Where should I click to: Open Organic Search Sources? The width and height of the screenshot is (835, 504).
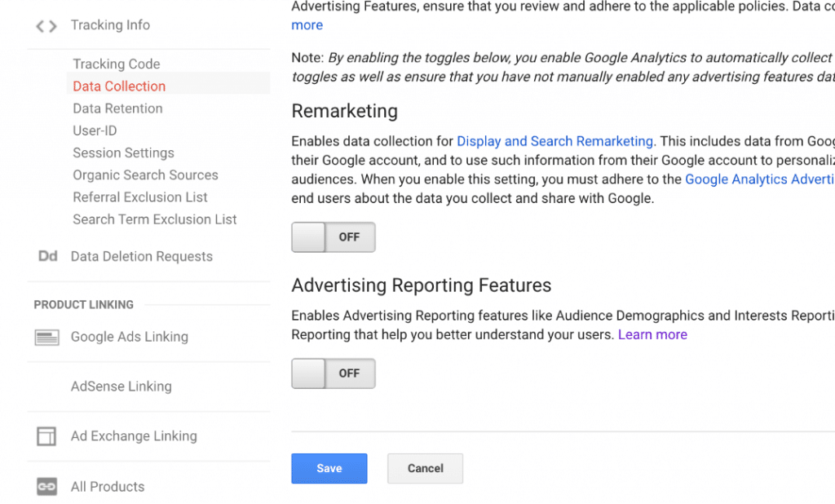(x=145, y=175)
